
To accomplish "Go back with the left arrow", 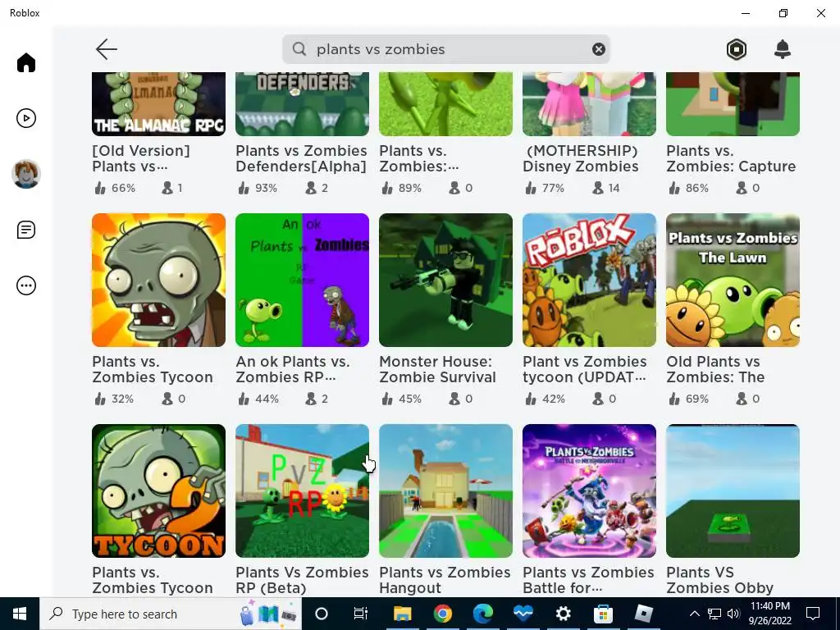I will tap(106, 49).
